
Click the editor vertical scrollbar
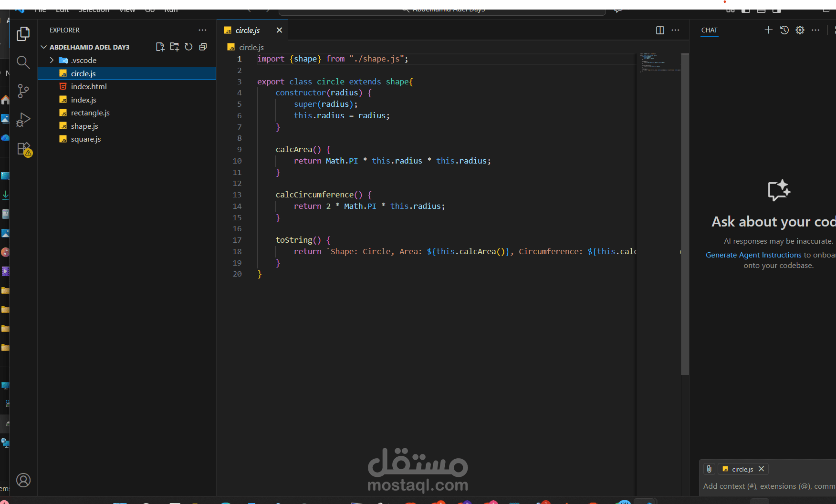[x=685, y=215]
